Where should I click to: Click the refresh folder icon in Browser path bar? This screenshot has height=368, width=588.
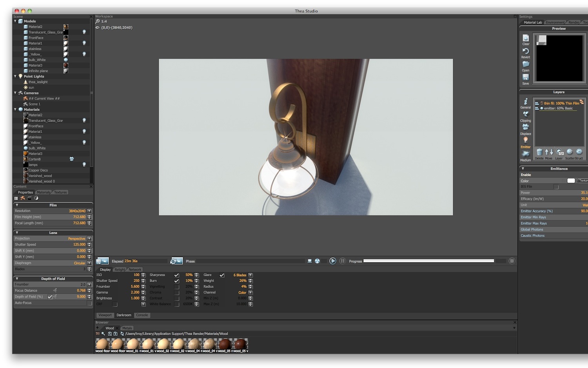[122, 334]
